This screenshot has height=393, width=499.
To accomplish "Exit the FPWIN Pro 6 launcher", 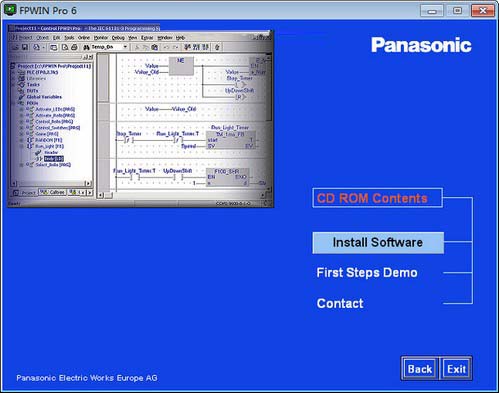I will 456,369.
